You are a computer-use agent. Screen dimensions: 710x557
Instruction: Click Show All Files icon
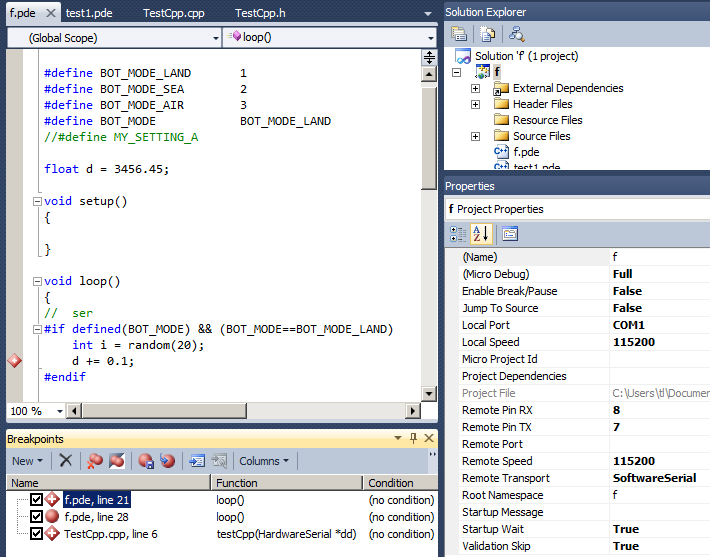pyautogui.click(x=488, y=34)
